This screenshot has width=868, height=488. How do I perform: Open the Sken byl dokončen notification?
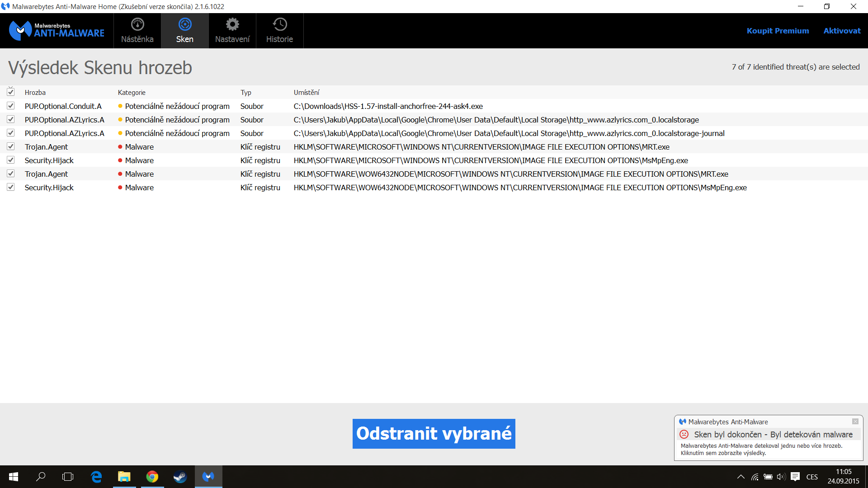click(x=773, y=434)
